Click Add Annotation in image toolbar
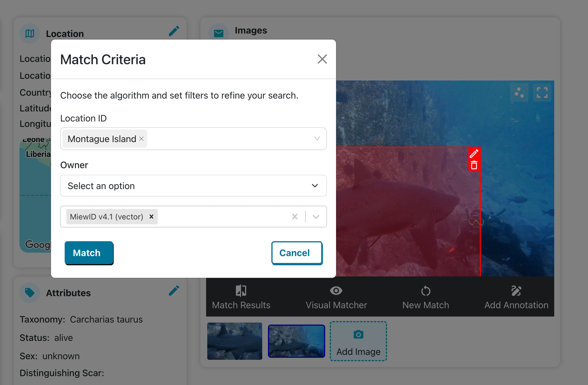588x385 pixels. click(x=516, y=297)
